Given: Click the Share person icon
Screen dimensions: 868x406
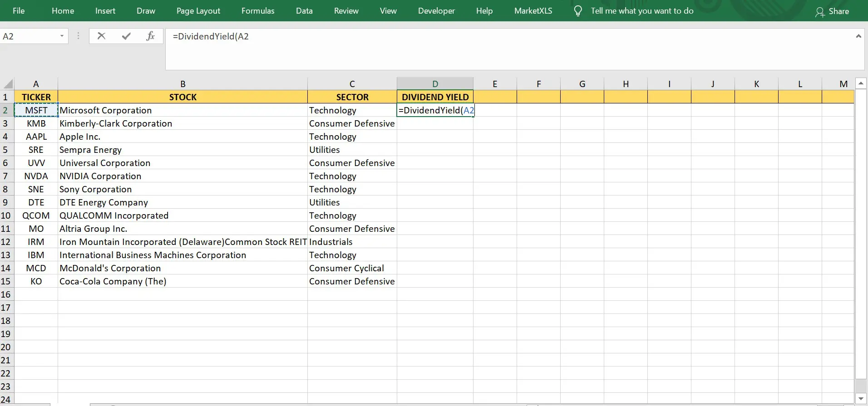Looking at the screenshot, I should click(x=819, y=12).
